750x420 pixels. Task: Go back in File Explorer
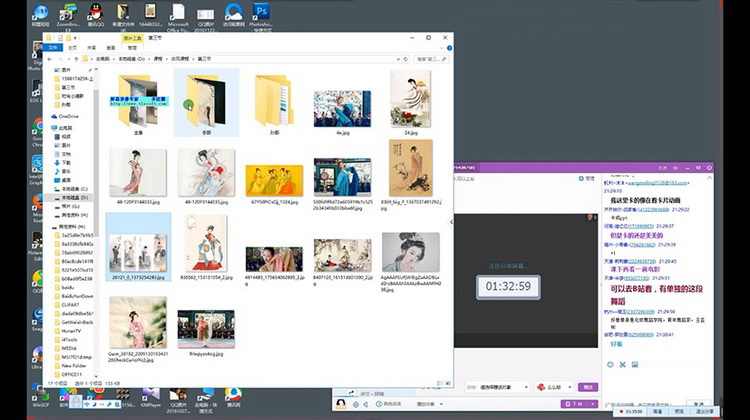click(50, 59)
